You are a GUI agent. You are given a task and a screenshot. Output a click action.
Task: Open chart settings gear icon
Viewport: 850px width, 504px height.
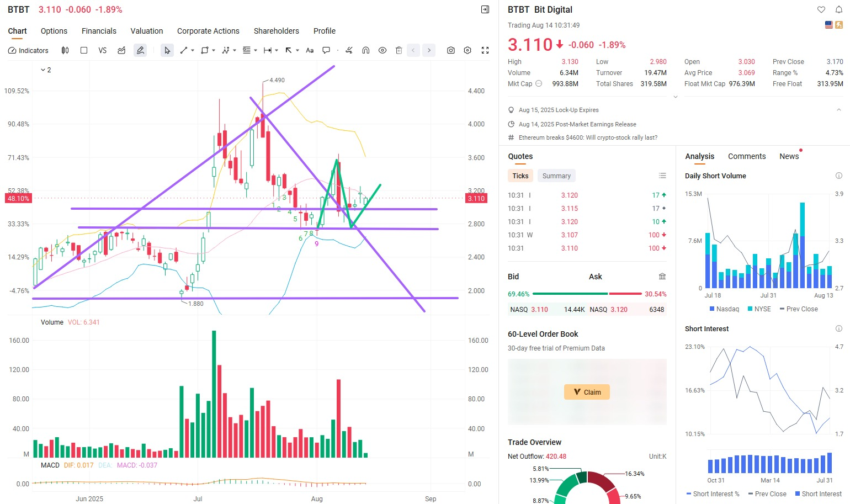pyautogui.click(x=467, y=50)
